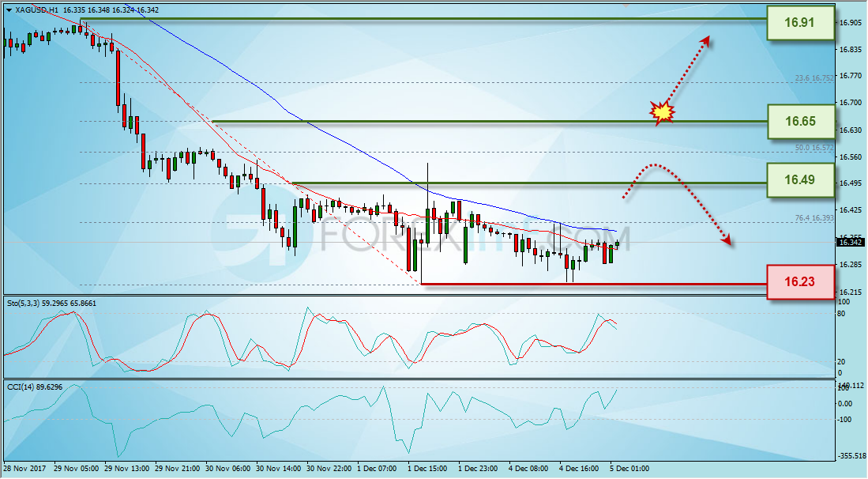
Task: Click the yellow starburst breakout marker
Action: point(662,113)
